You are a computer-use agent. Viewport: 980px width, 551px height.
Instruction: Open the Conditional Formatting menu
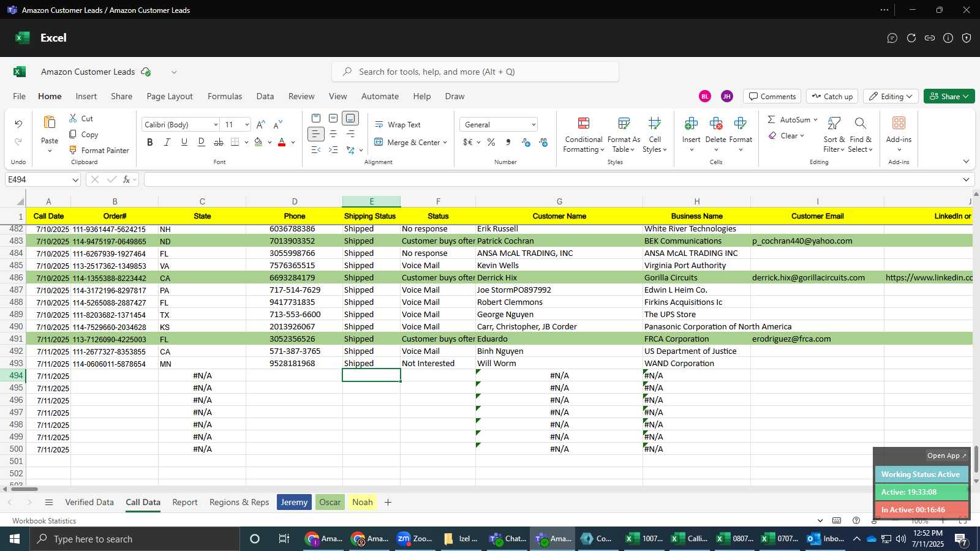click(x=584, y=135)
